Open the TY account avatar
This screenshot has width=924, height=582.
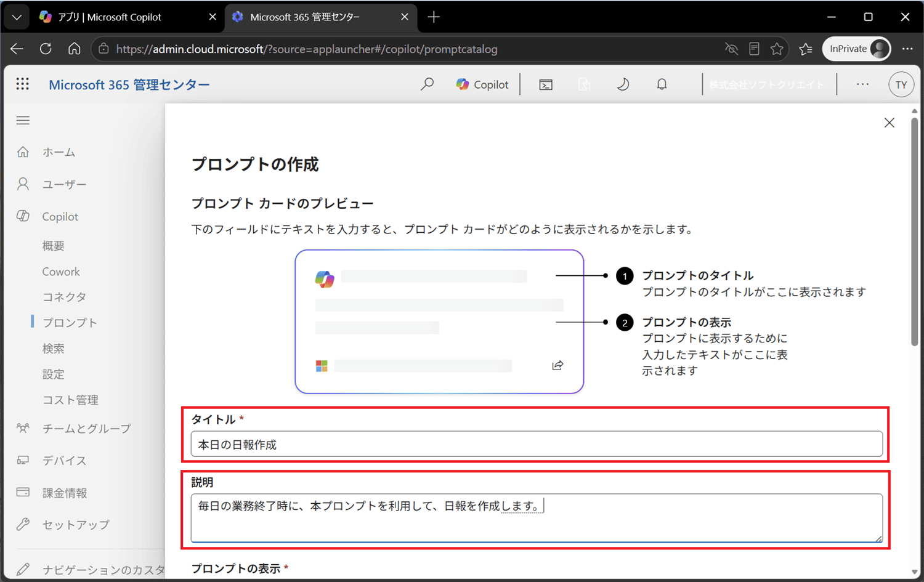(x=901, y=85)
